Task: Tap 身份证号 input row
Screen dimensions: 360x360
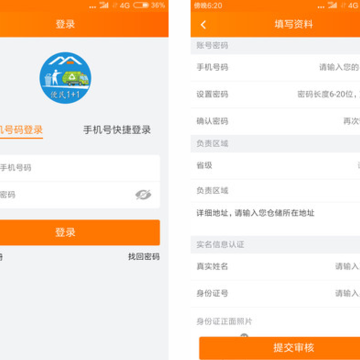Action: pyautogui.click(x=275, y=293)
